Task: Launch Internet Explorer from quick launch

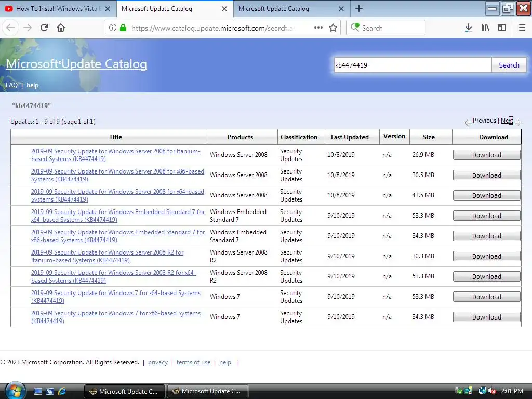Action: click(62, 392)
